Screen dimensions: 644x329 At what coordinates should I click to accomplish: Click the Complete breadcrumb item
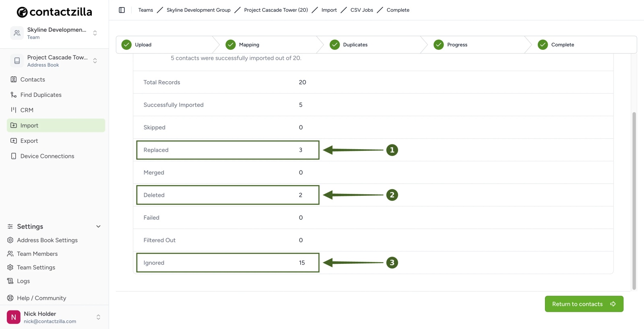pos(398,10)
